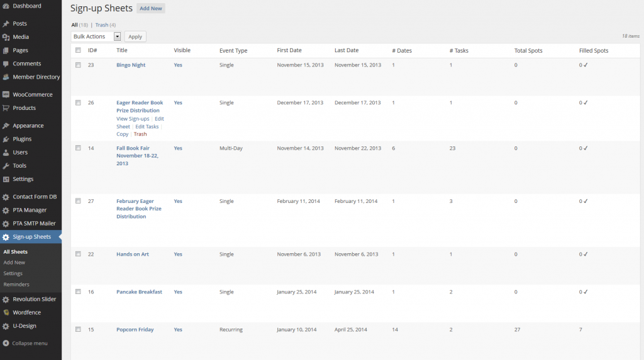644x360 pixels.
Task: Sort table by First Date column header
Action: tap(289, 50)
